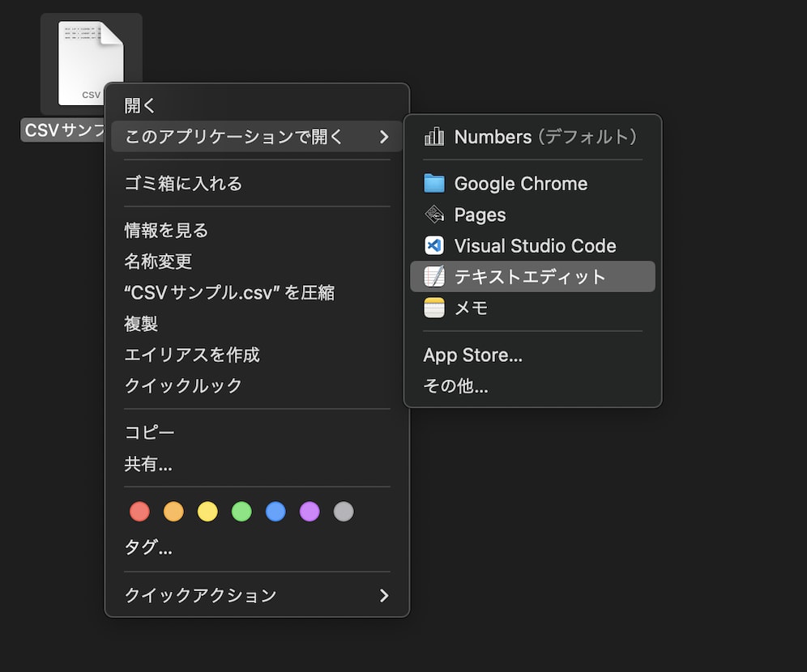807x672 pixels.
Task: Click the TextEdit (テキストエディット) icon
Action: pyautogui.click(x=433, y=277)
